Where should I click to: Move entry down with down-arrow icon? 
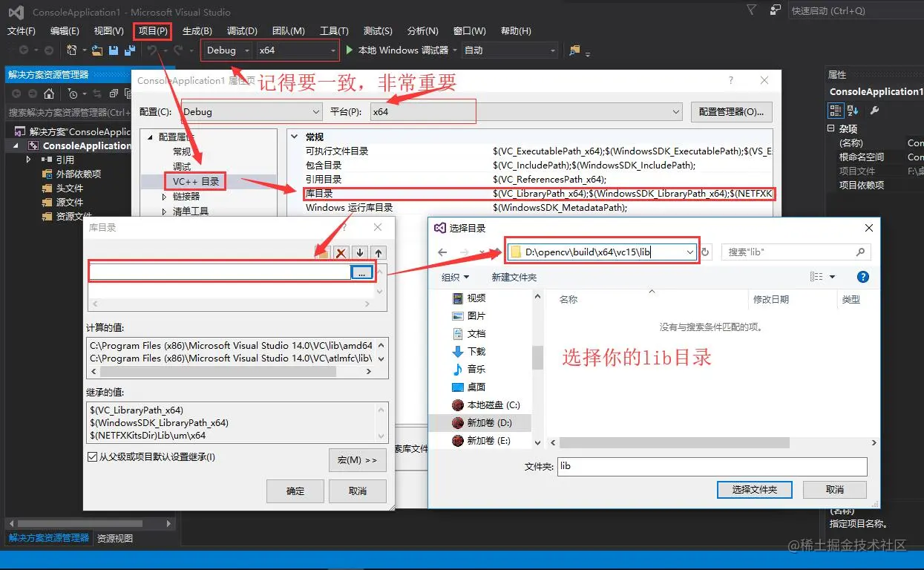pos(360,252)
